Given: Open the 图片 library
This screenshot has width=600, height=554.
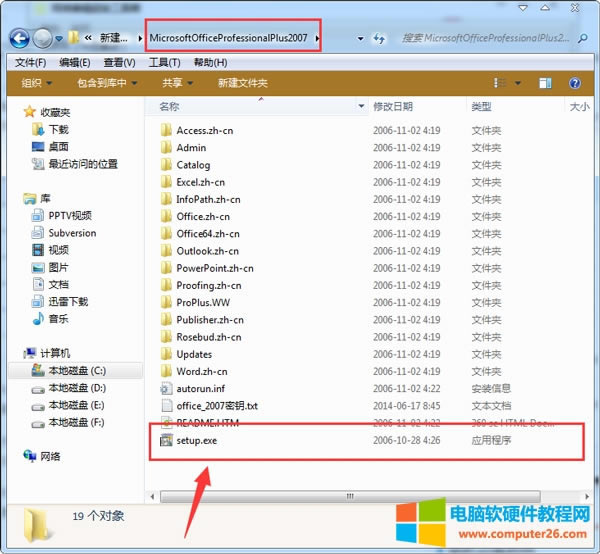Looking at the screenshot, I should pos(58,267).
